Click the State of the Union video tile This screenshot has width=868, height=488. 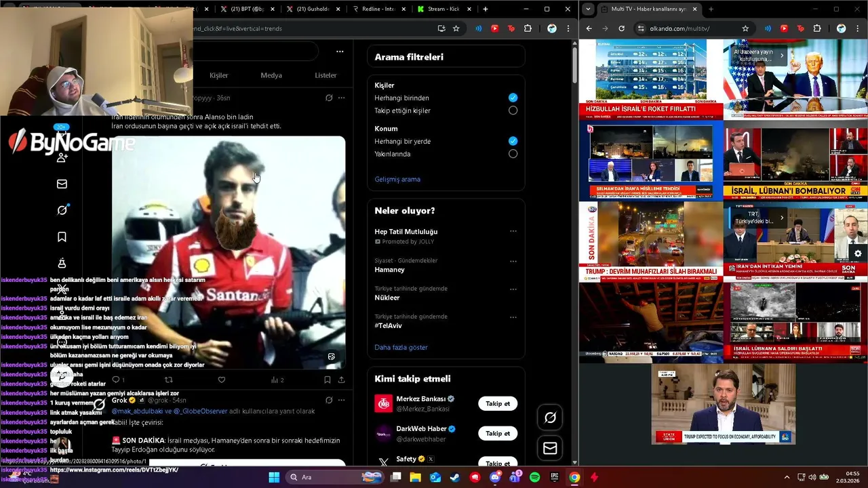point(723,404)
